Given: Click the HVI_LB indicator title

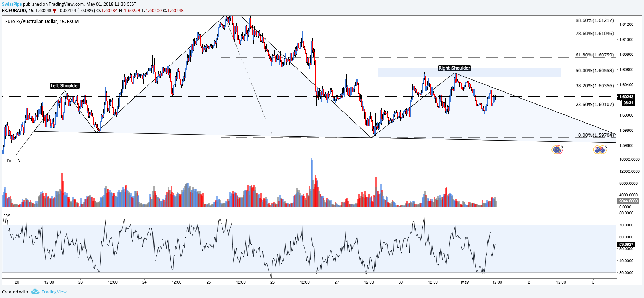Looking at the screenshot, I should pos(13,161).
